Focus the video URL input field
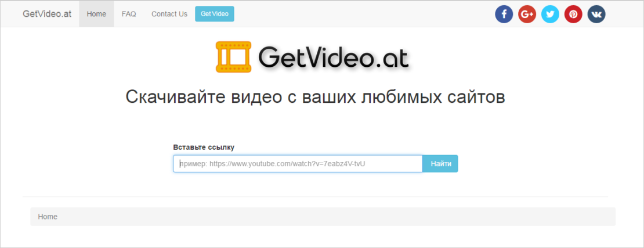 298,164
